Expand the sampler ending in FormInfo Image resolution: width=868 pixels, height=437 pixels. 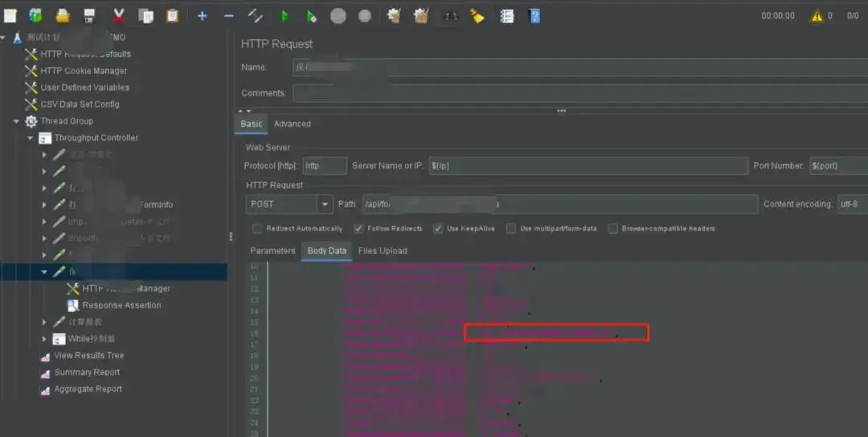44,205
